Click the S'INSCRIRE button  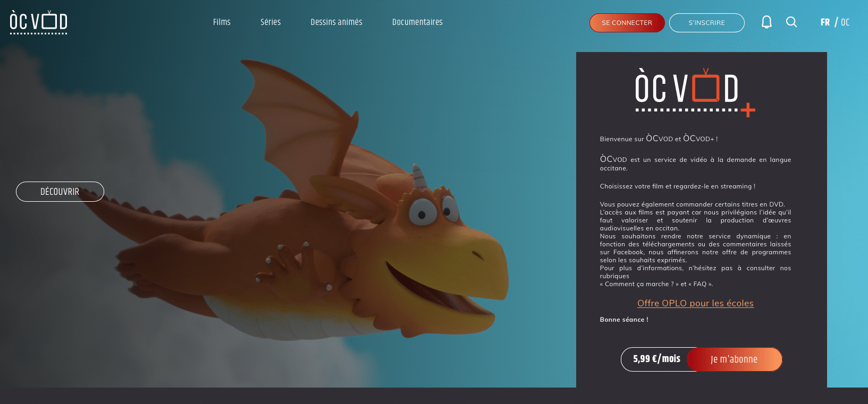706,23
